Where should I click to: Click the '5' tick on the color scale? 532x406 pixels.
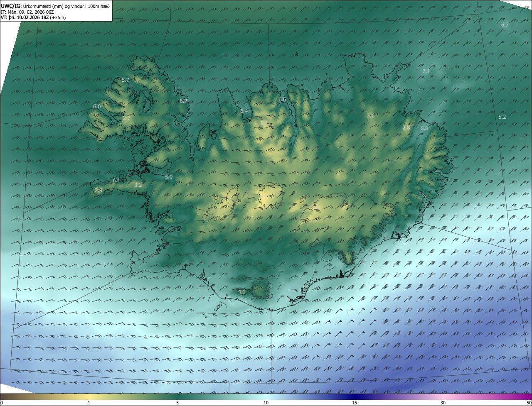(x=177, y=403)
